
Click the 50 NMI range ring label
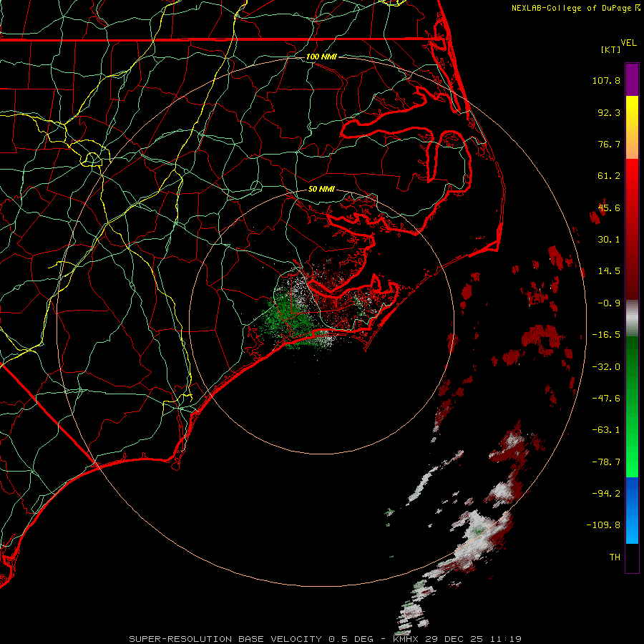click(x=321, y=189)
